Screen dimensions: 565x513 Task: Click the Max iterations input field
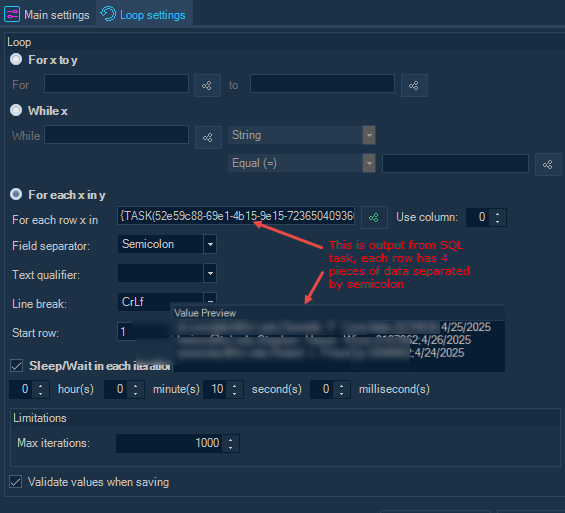[x=169, y=443]
